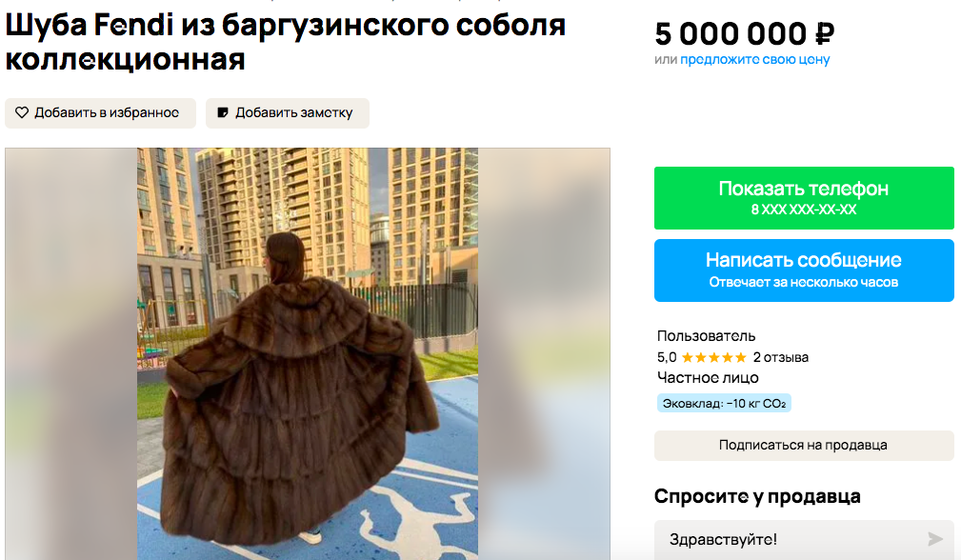Viewport: 961px width, 560px height.
Task: Click Написать сообщение to contact the seller
Action: click(804, 270)
